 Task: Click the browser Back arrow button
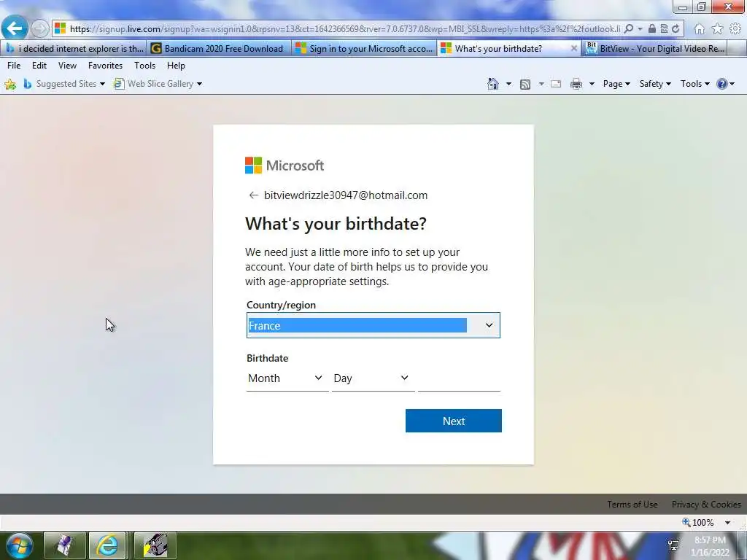point(15,28)
